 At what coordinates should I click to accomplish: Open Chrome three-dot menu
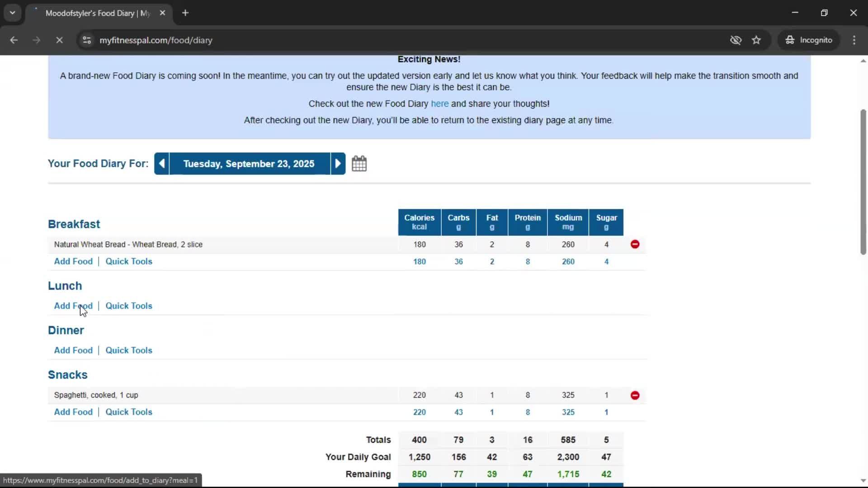pos(854,40)
